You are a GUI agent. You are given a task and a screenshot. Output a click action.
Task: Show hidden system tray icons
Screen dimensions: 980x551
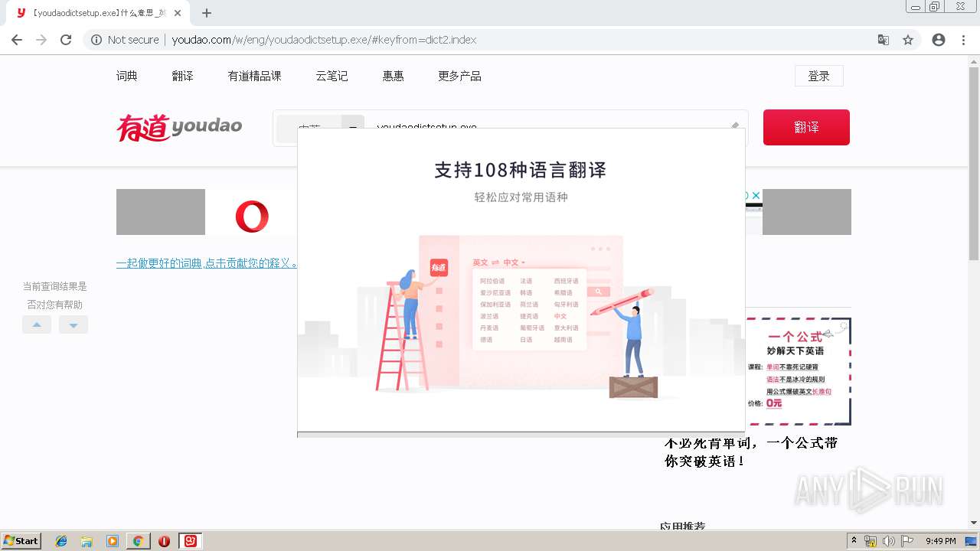click(854, 541)
